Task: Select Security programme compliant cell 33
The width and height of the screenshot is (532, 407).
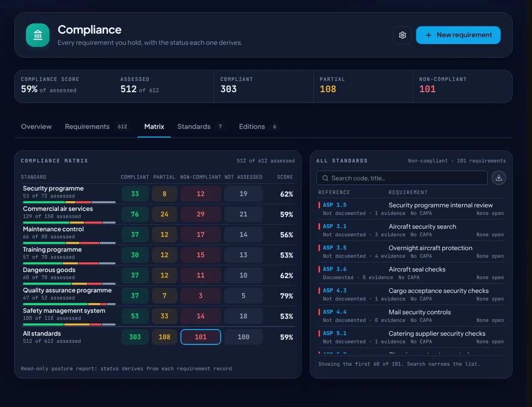Action: point(135,194)
